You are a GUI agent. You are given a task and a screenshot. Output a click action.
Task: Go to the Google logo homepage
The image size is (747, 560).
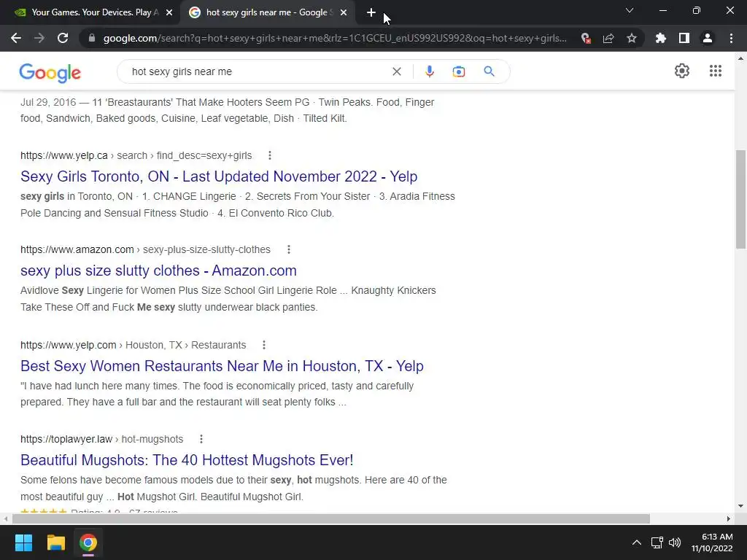pyautogui.click(x=50, y=72)
